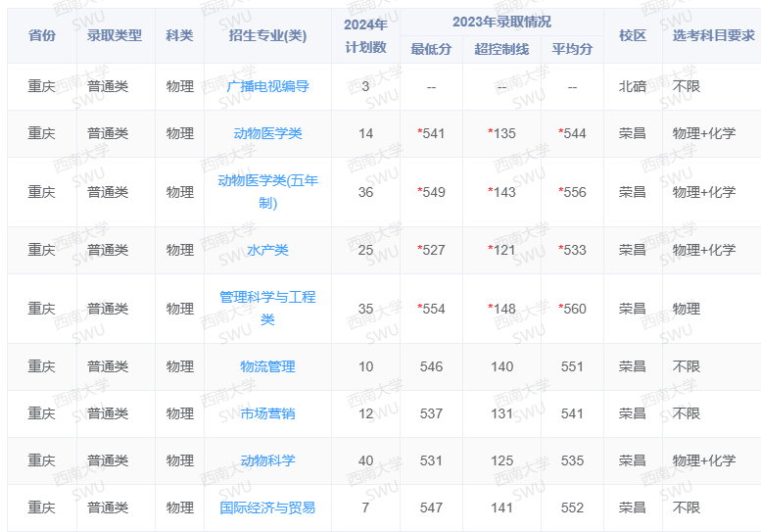This screenshot has width=761, height=532.
Task: Select the *554 lowest score cell
Action: [x=431, y=309]
